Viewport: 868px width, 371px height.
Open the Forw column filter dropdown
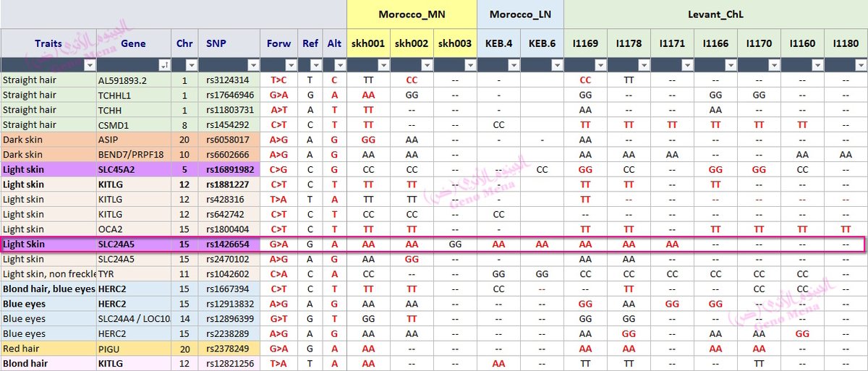[290, 65]
